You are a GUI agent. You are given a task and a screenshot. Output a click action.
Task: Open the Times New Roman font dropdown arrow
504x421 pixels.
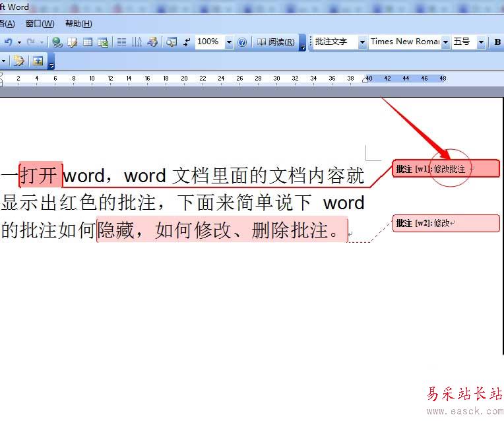[x=445, y=42]
